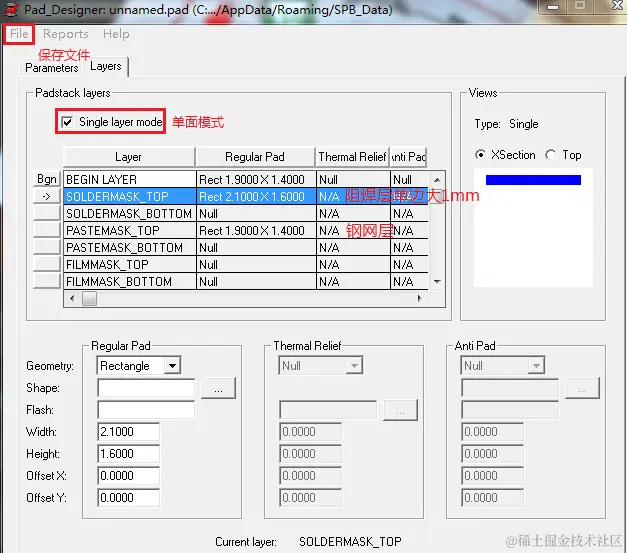This screenshot has width=627, height=553.
Task: Select the PASTEMASK_BOTTOM layer cell
Action: 130,248
